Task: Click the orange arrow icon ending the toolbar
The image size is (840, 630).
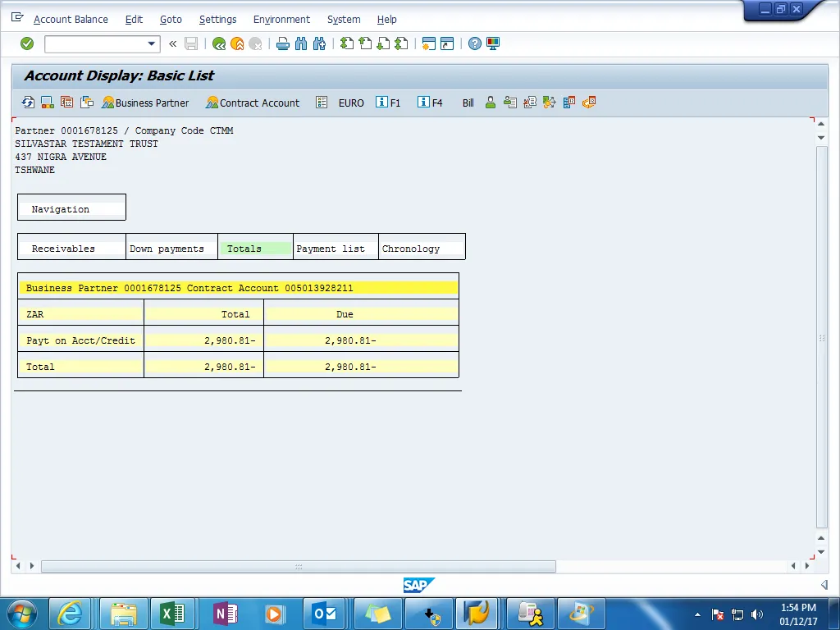Action: 589,103
